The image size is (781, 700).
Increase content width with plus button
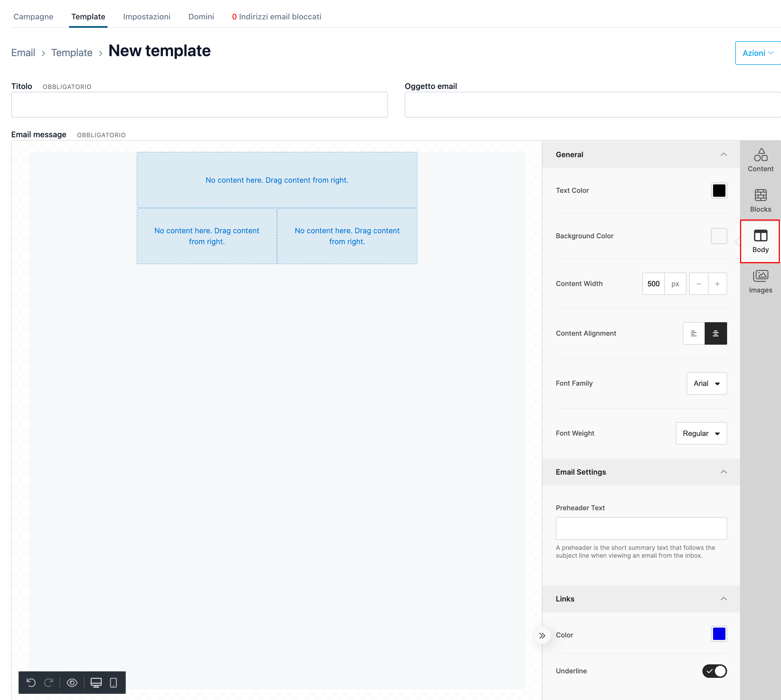[718, 284]
